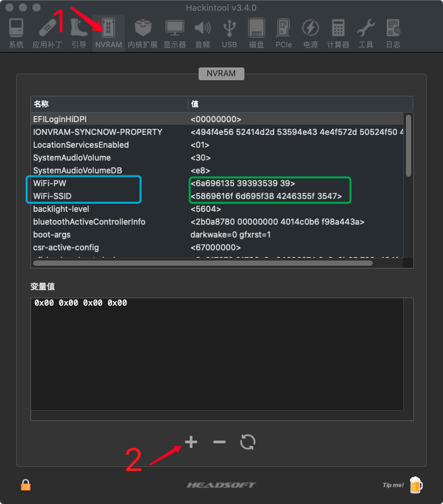Viewport: 443px width, 504px height.
Task: Click value <e8>
Action: point(201,170)
